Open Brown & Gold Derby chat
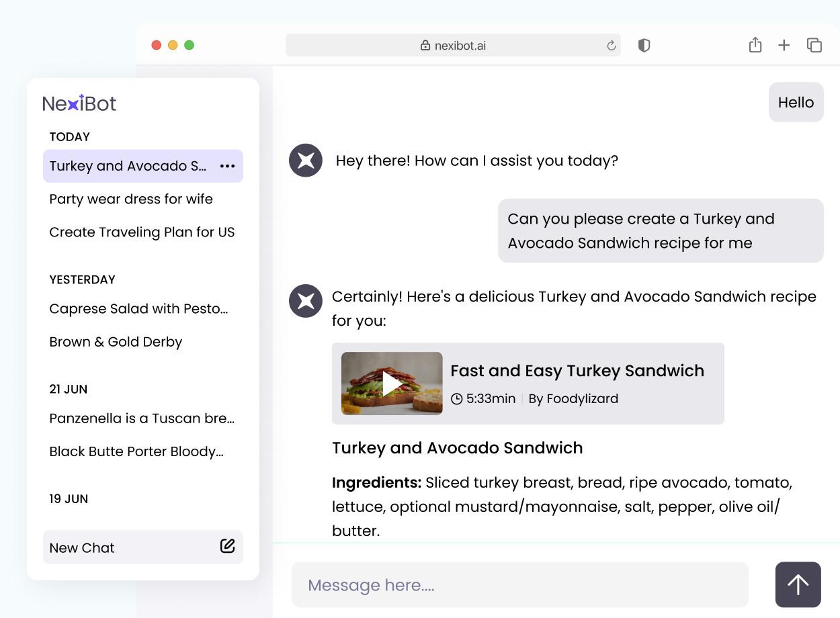This screenshot has width=840, height=618. point(116,341)
